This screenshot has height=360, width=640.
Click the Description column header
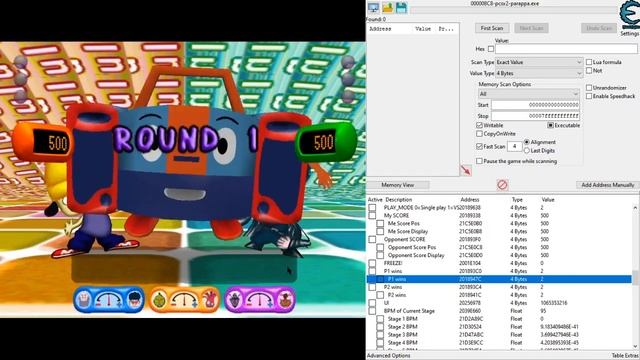[x=399, y=200]
